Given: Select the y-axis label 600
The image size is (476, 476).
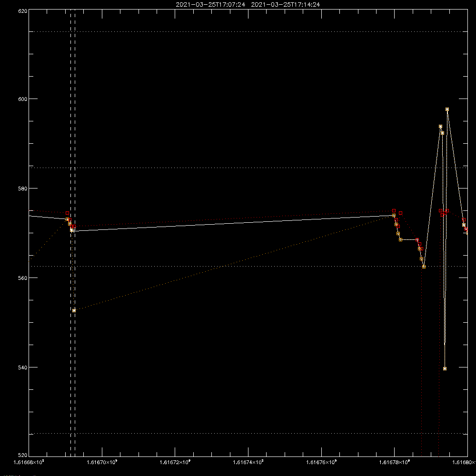Looking at the screenshot, I should [x=23, y=99].
